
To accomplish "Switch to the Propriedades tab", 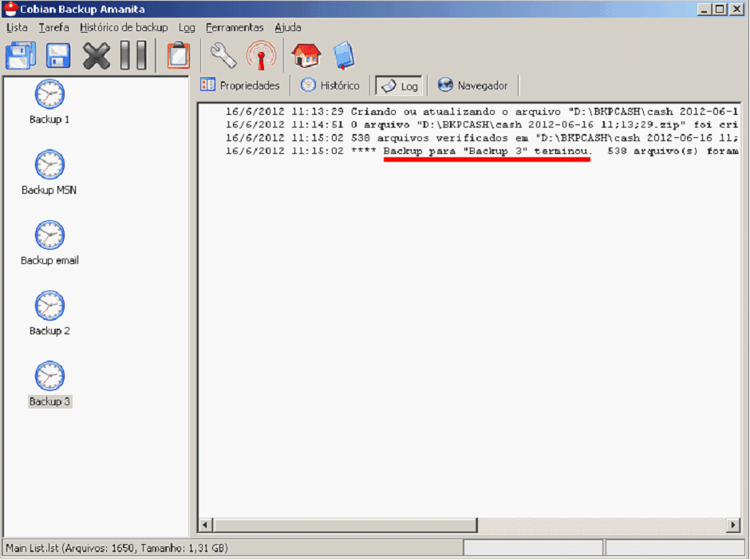I will (241, 85).
